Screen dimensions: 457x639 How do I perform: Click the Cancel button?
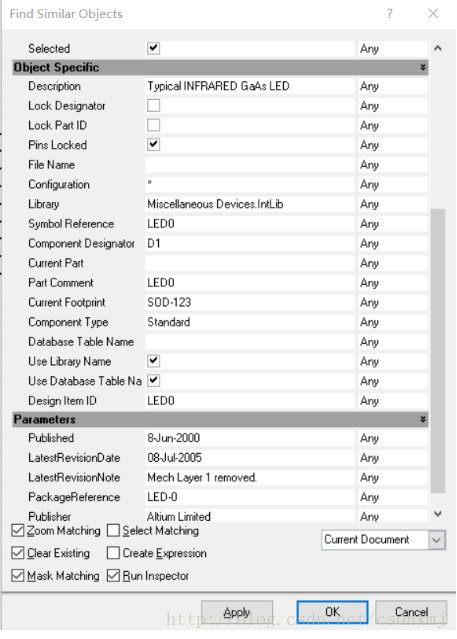click(x=411, y=612)
